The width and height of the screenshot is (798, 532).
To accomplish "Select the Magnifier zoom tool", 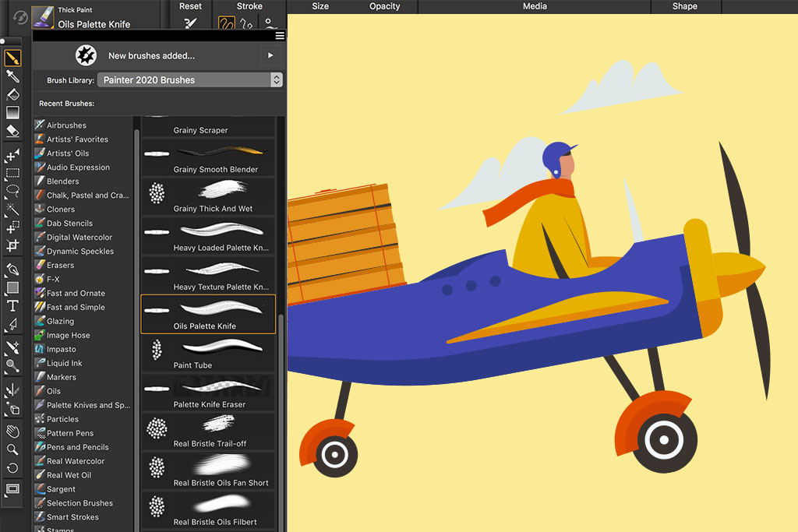I will point(12,449).
